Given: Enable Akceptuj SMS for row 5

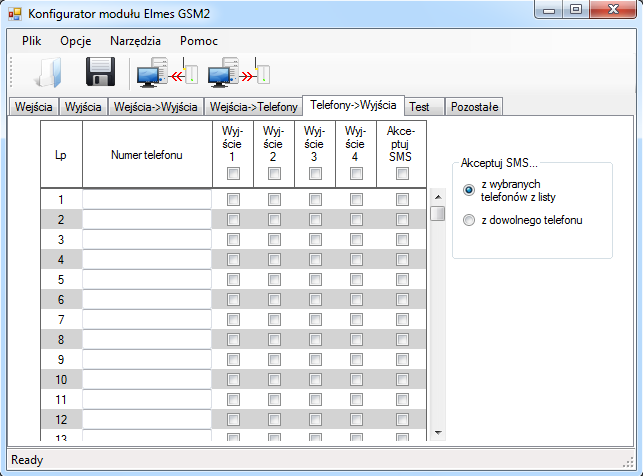Looking at the screenshot, I should pyautogui.click(x=402, y=280).
